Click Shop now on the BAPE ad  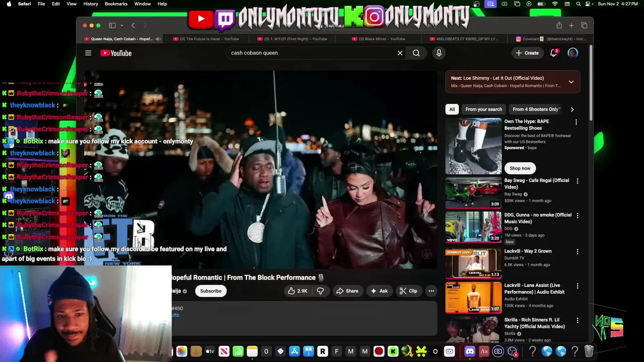pyautogui.click(x=520, y=168)
